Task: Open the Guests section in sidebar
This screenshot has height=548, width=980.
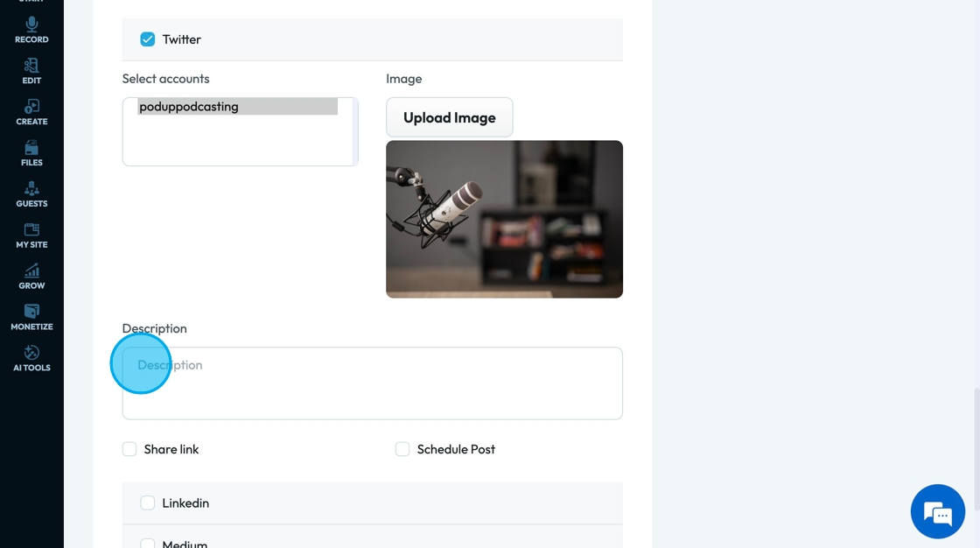Action: tap(31, 194)
